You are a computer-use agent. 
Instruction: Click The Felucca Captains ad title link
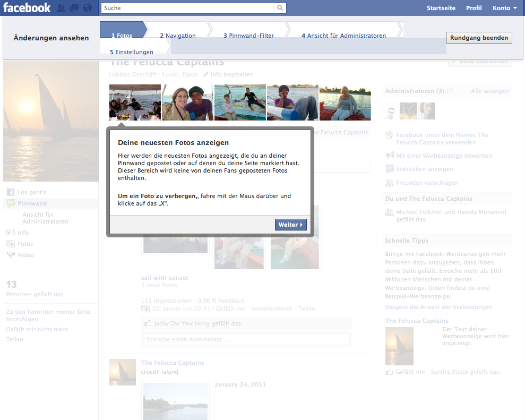[x=417, y=321]
